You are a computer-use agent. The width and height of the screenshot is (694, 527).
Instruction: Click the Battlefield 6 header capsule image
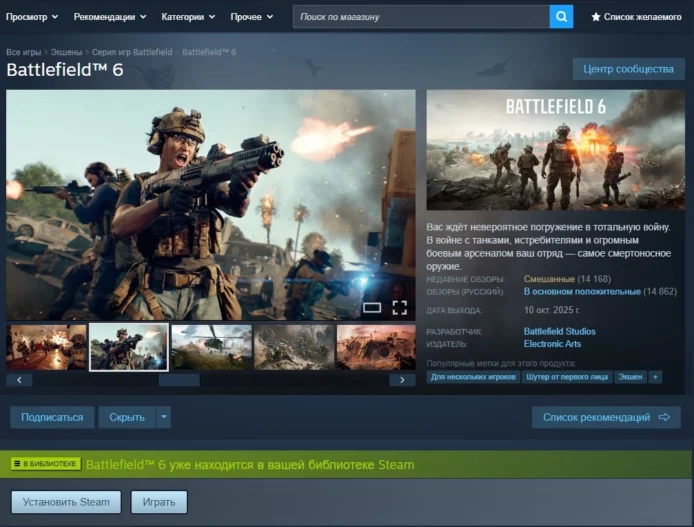[x=555, y=150]
